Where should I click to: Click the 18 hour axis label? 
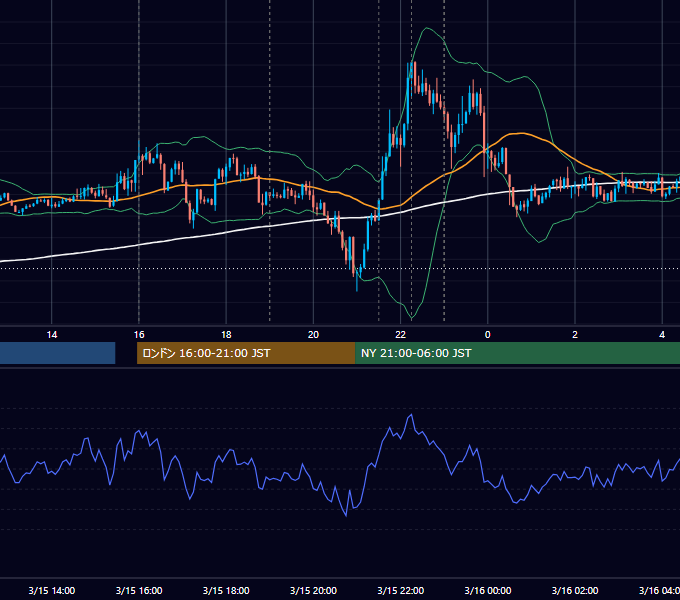click(226, 335)
